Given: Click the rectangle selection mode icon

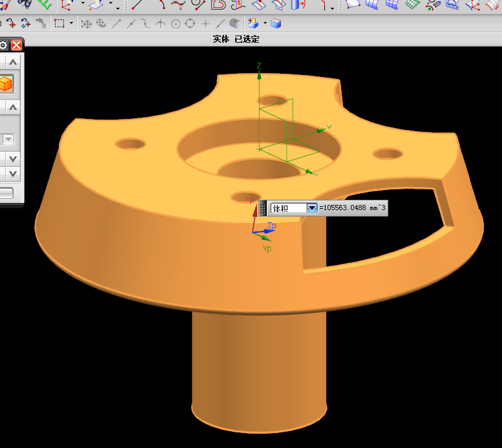Looking at the screenshot, I should pyautogui.click(x=59, y=24).
